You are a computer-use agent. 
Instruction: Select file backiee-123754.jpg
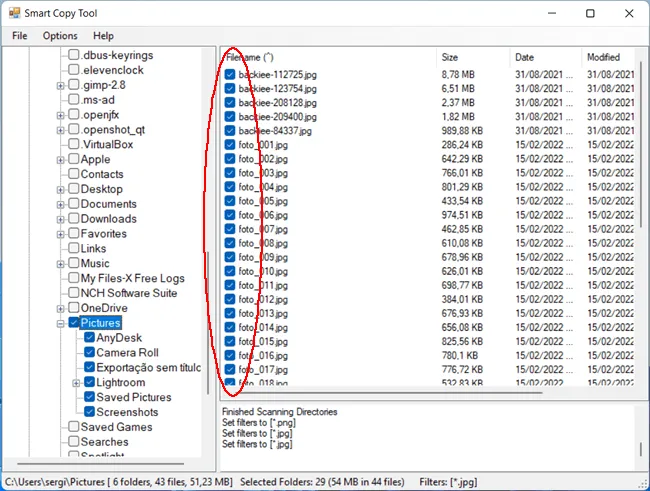coord(277,89)
